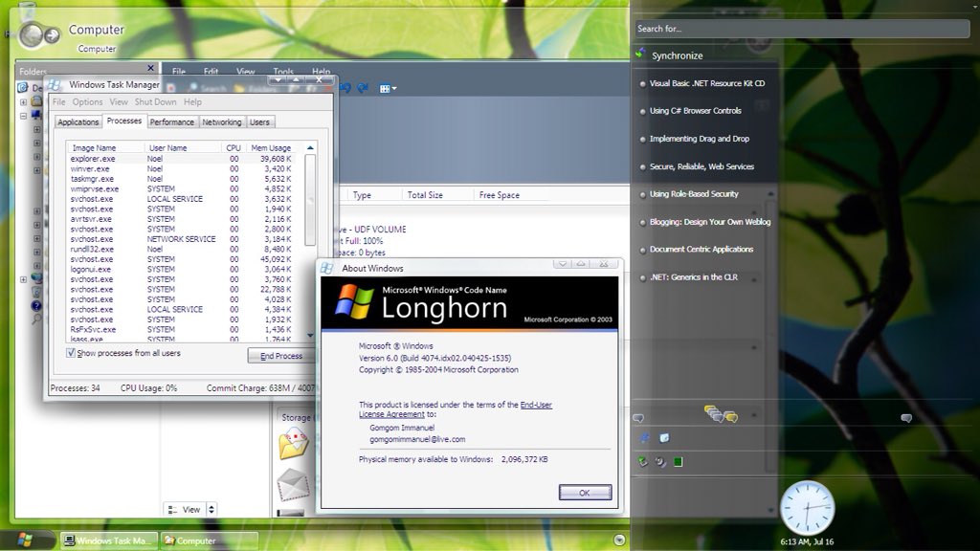Click the sidebar Search for... field
980x551 pixels.
tap(802, 29)
